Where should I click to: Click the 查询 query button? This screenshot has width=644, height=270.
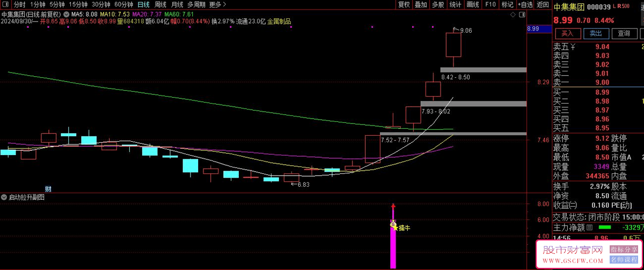(624, 33)
